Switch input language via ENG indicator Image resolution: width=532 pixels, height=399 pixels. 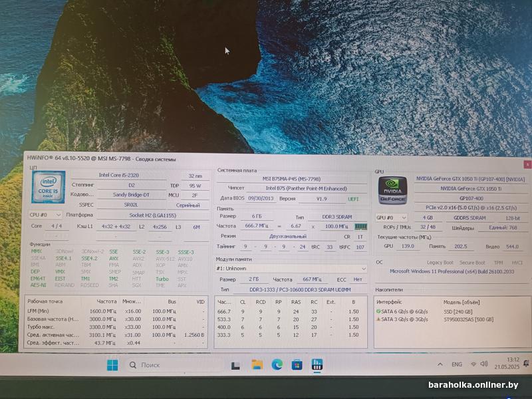457,364
